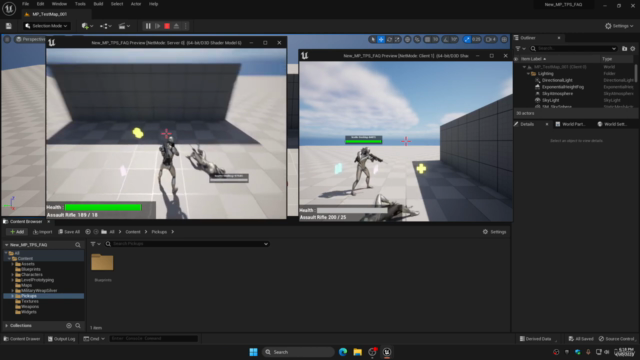Select SkyAtmosphere in the Outliner

coord(557,93)
